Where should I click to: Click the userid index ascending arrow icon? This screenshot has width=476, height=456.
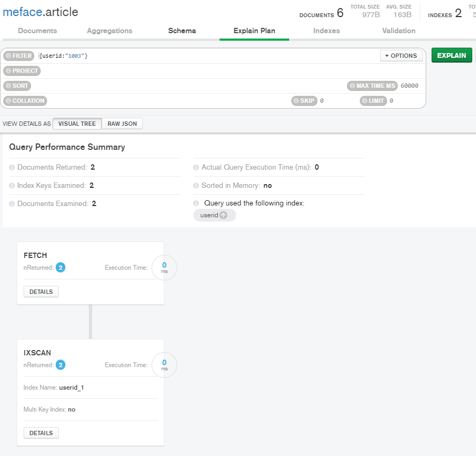coord(223,215)
